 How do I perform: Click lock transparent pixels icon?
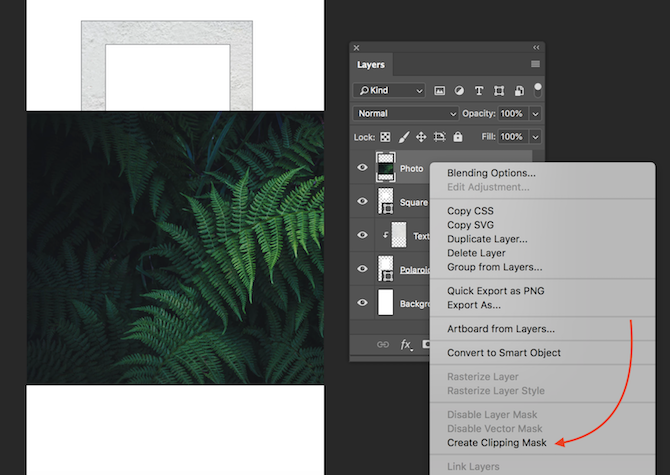click(x=386, y=137)
